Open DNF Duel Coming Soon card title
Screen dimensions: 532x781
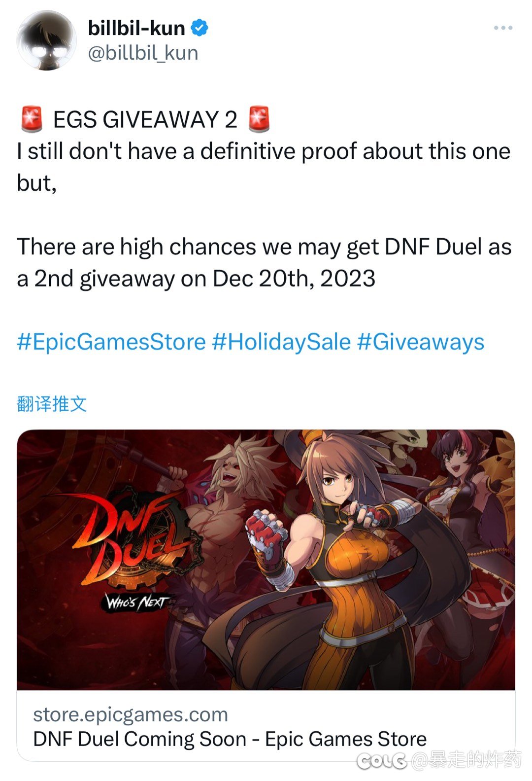pos(230,739)
